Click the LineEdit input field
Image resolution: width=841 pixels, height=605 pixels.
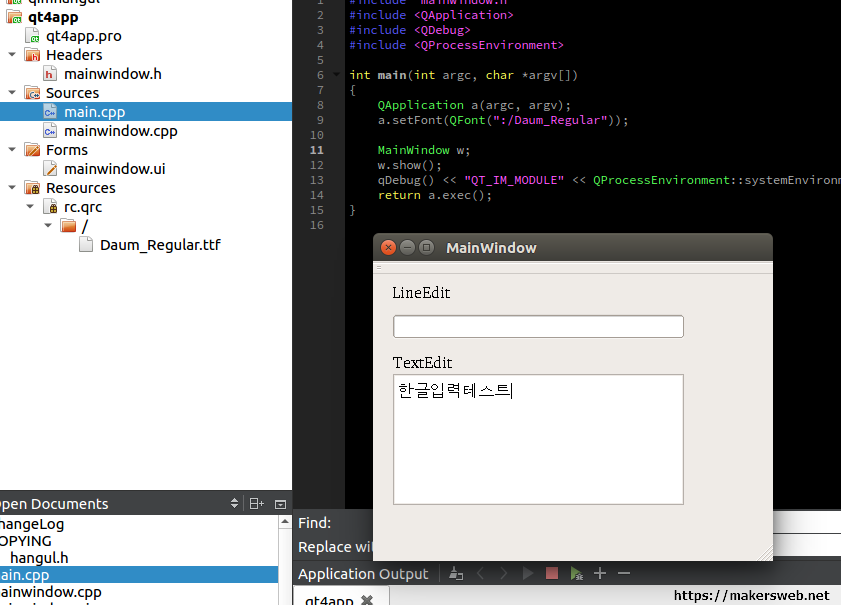[538, 327]
